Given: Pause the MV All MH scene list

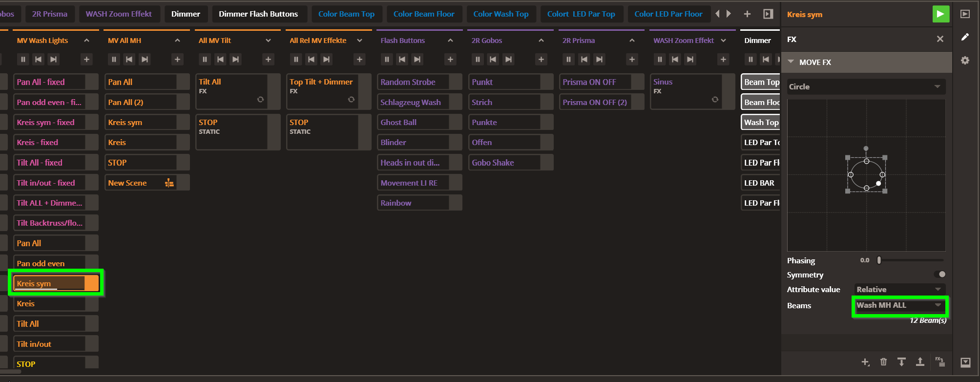Looking at the screenshot, I should click(x=114, y=60).
